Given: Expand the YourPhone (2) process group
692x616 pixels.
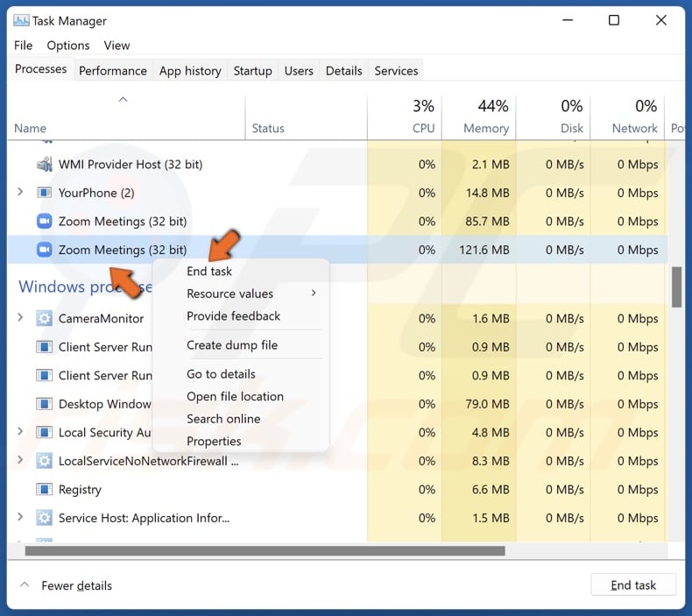Looking at the screenshot, I should pyautogui.click(x=20, y=192).
